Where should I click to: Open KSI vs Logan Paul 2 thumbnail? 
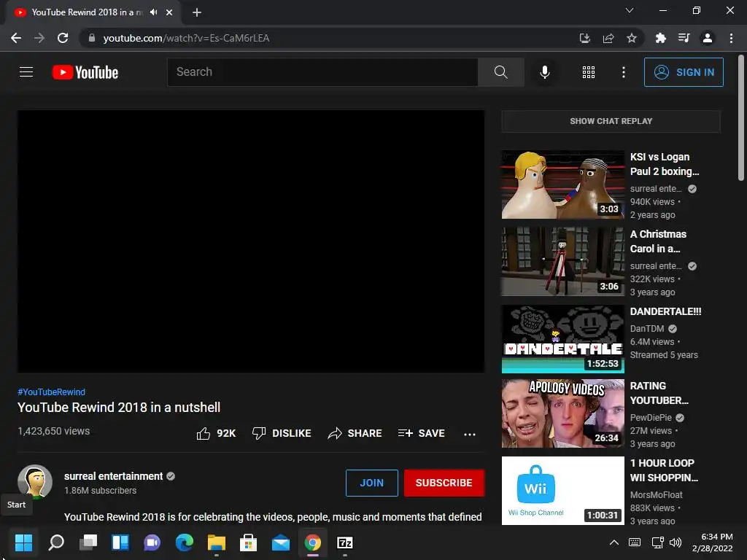(562, 184)
